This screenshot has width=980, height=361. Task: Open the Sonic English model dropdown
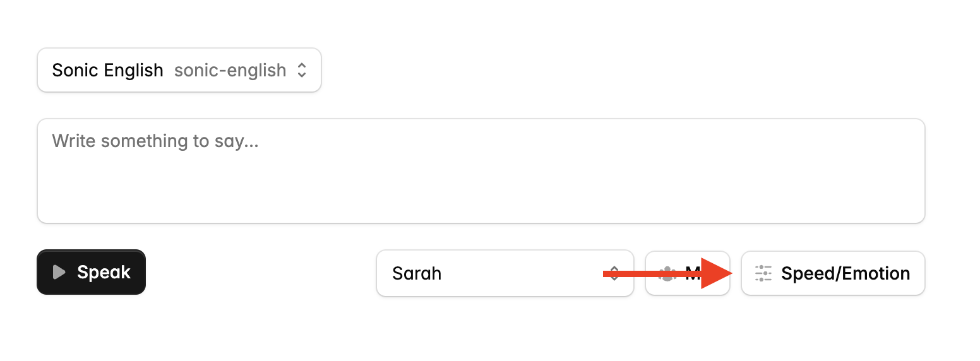[x=179, y=70]
